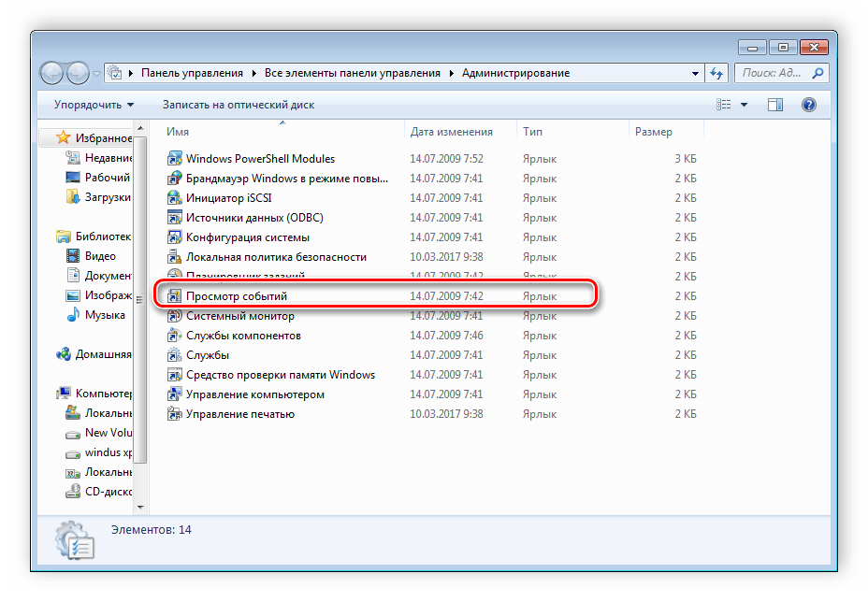Viewport: 868px width, 602px height.
Task: Sort by Дата изменения column header
Action: (451, 132)
